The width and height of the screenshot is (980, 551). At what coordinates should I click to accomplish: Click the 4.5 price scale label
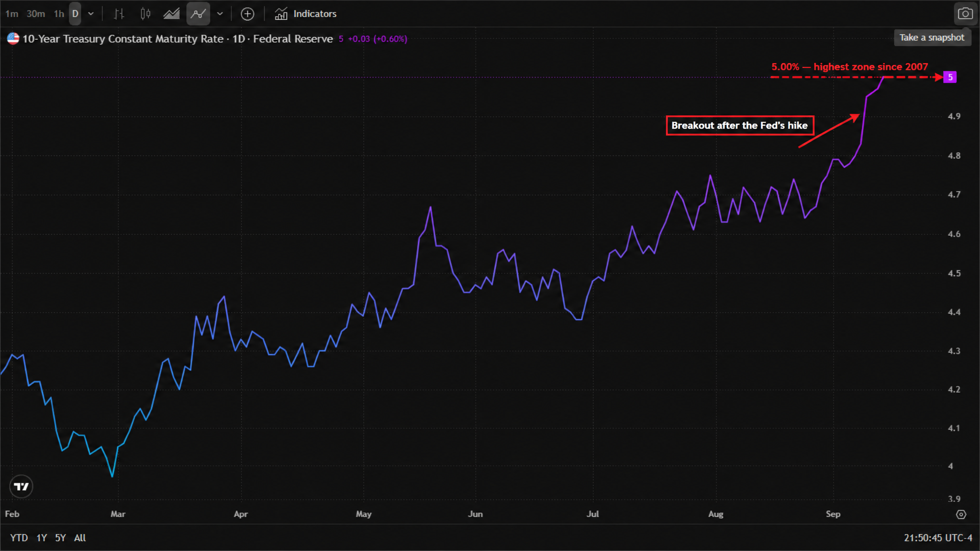coord(954,273)
